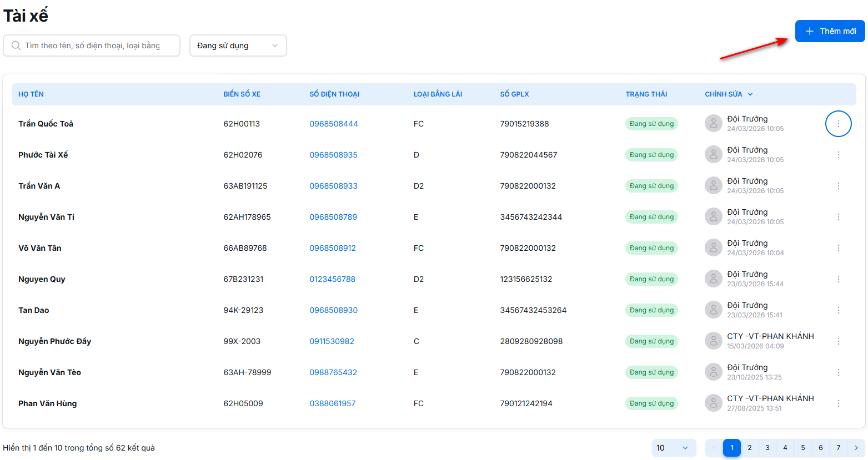Click status badge for Võ Văn Tân
868x460 pixels.
[x=651, y=248]
